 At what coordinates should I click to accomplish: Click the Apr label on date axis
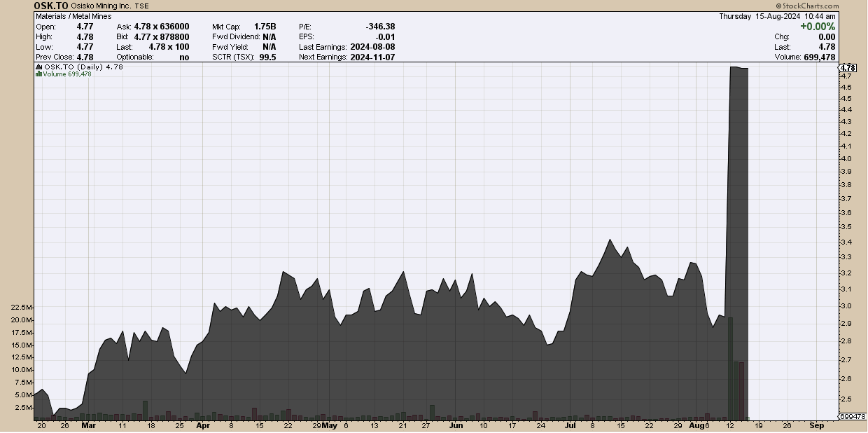(x=203, y=425)
